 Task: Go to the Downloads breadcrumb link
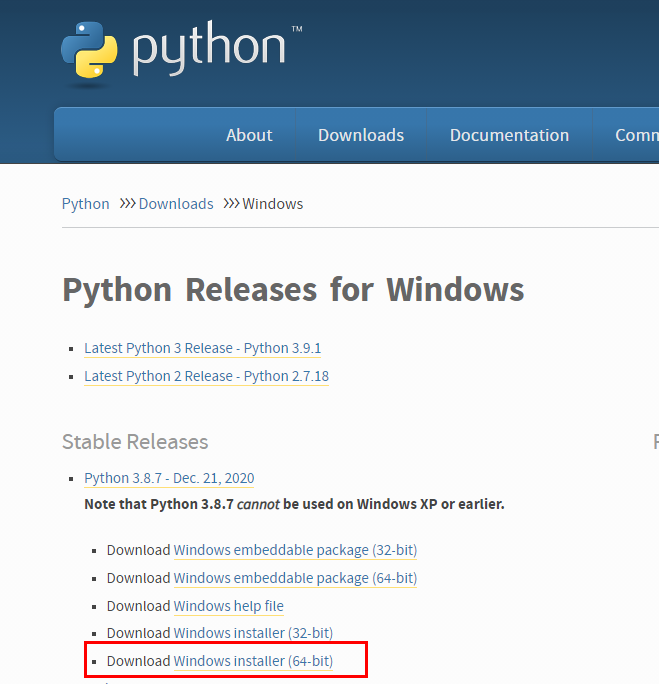coord(176,204)
